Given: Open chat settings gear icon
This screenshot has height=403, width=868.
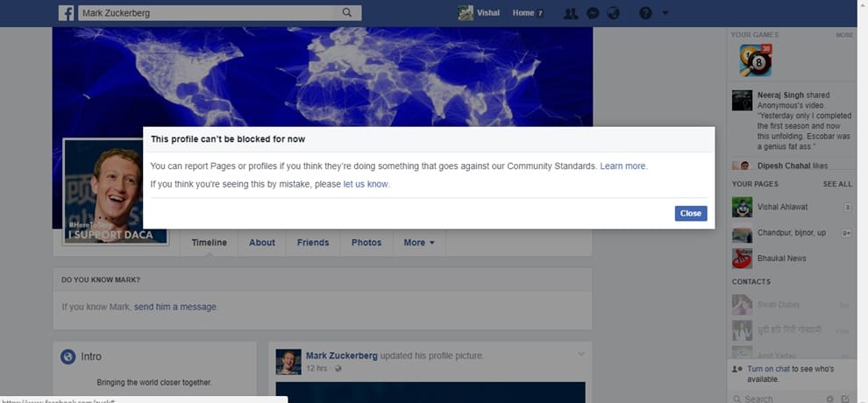Looking at the screenshot, I should tap(829, 398).
